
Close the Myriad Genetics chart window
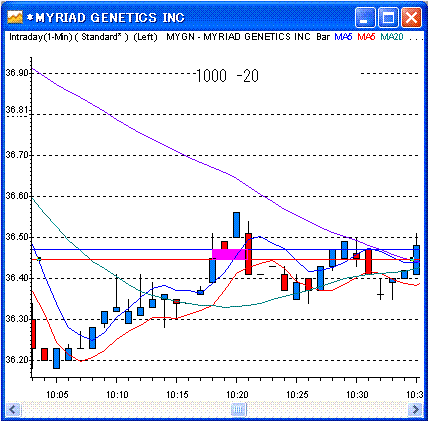pos(411,18)
